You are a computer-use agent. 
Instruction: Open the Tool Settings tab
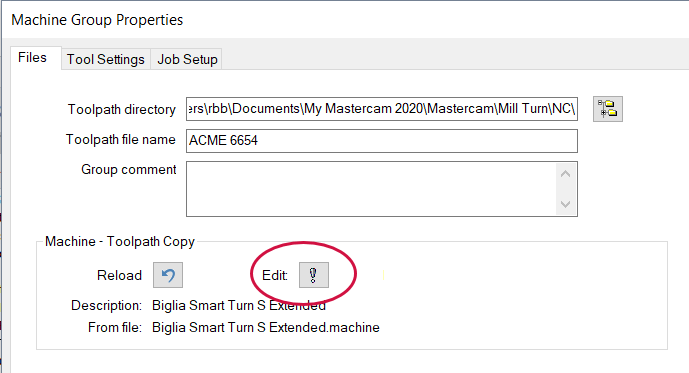pyautogui.click(x=105, y=59)
